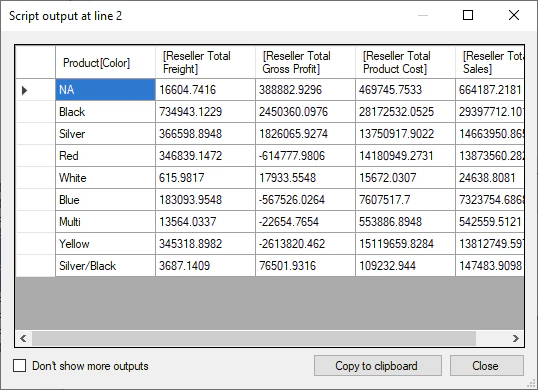The height and width of the screenshot is (390, 538).
Task: Click freight value 345318.8982
Action: [x=205, y=244]
